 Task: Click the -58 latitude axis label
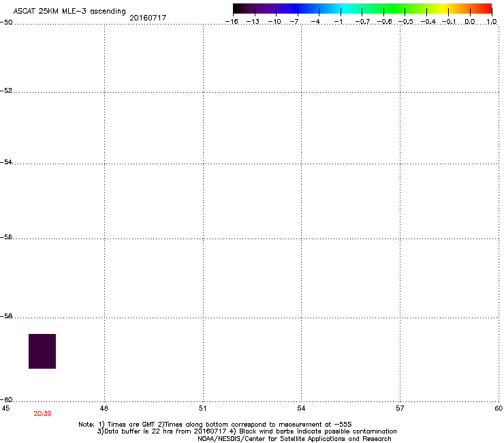pyautogui.click(x=6, y=316)
